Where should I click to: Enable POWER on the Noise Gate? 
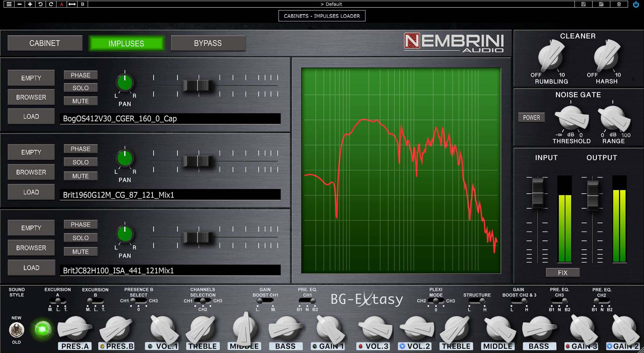tap(531, 117)
